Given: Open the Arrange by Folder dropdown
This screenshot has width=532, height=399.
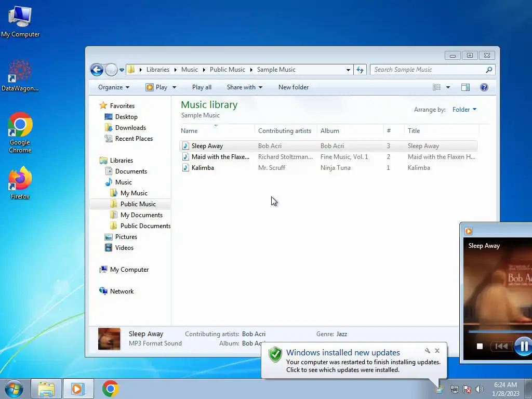Looking at the screenshot, I should pyautogui.click(x=464, y=110).
